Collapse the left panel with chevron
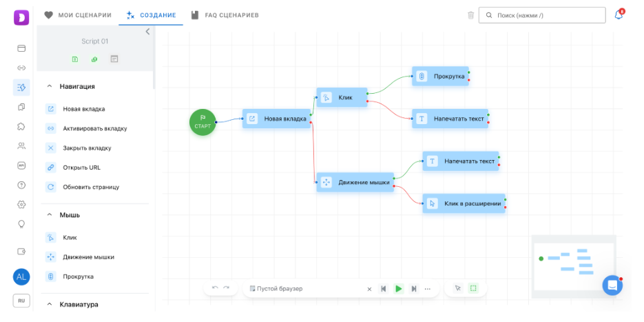644x322 pixels. (x=148, y=32)
